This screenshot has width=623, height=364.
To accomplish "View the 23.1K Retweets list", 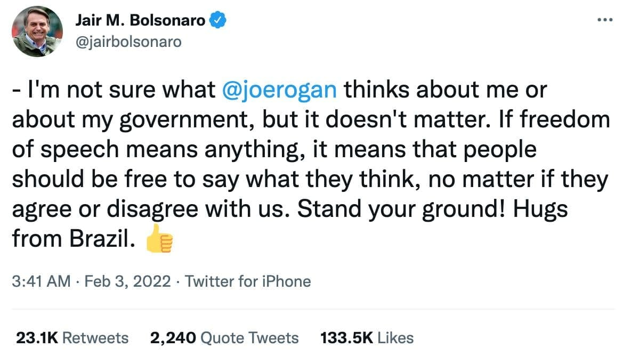I will pos(72,338).
